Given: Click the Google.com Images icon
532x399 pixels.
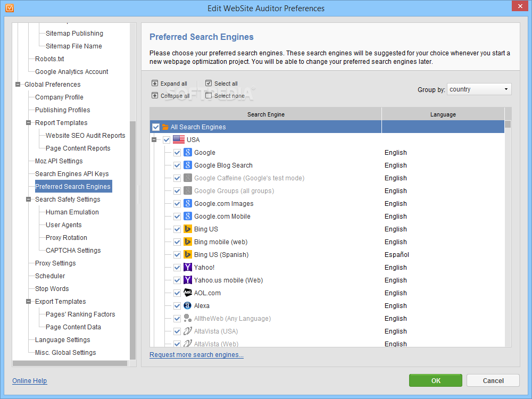Looking at the screenshot, I should click(188, 204).
